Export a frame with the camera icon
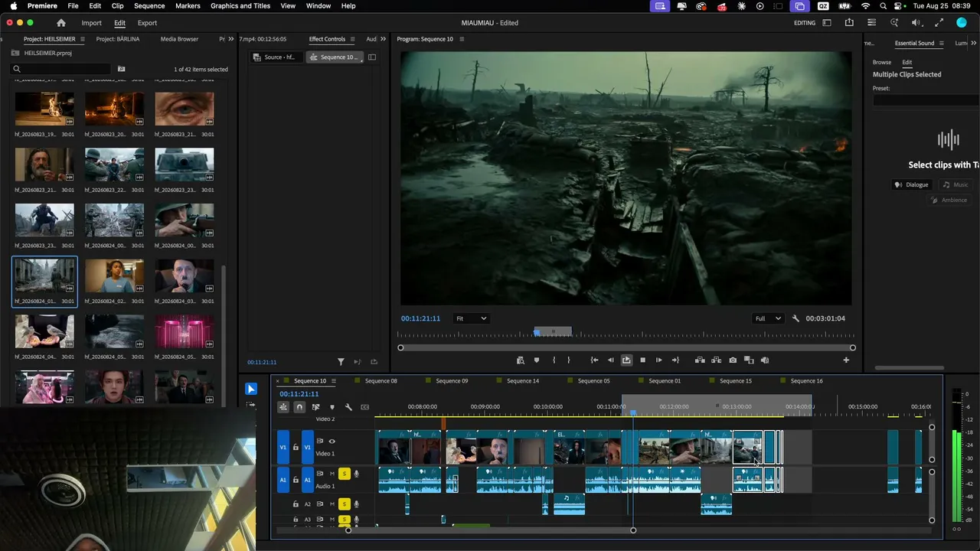The width and height of the screenshot is (980, 551). (733, 360)
